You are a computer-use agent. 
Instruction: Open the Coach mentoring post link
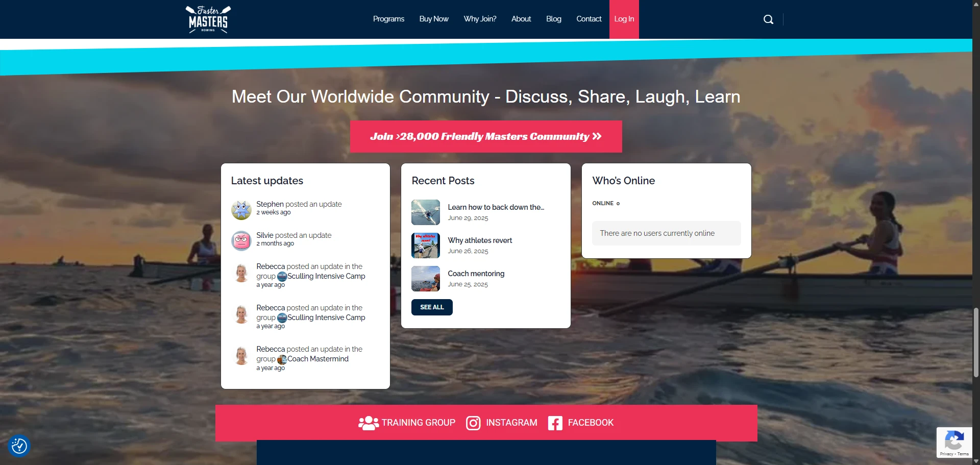point(476,274)
